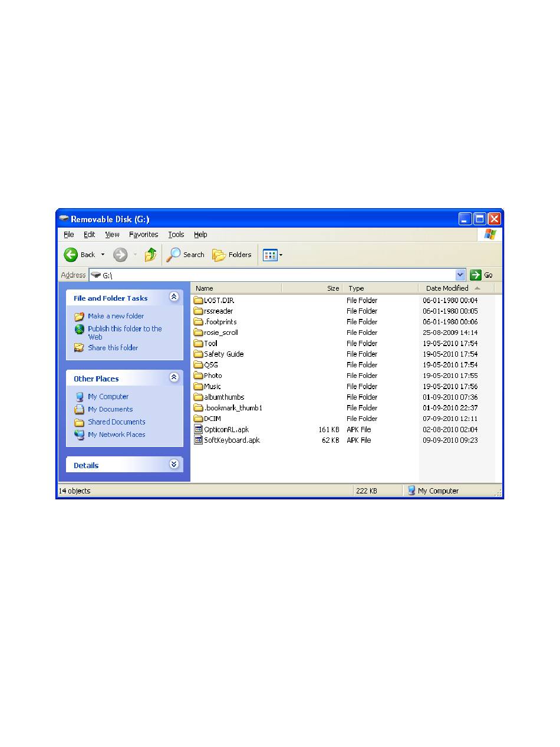Expand the address bar dropdown
This screenshot has height=747, width=560.
click(x=460, y=275)
